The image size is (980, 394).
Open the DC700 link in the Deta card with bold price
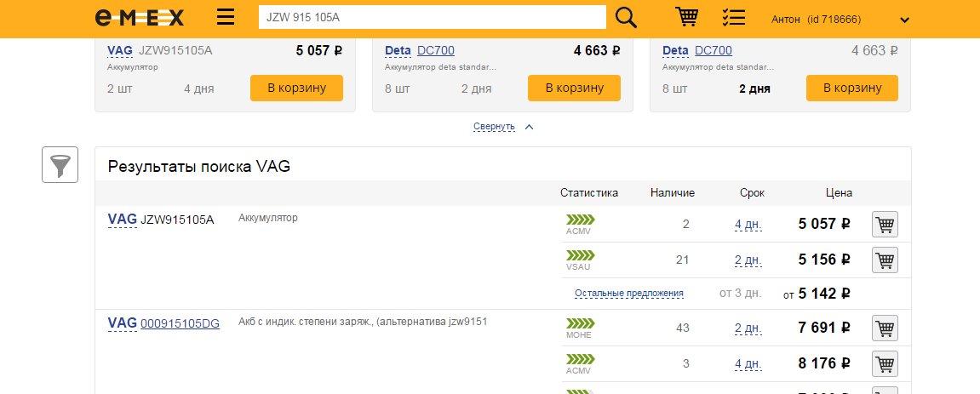coord(436,50)
